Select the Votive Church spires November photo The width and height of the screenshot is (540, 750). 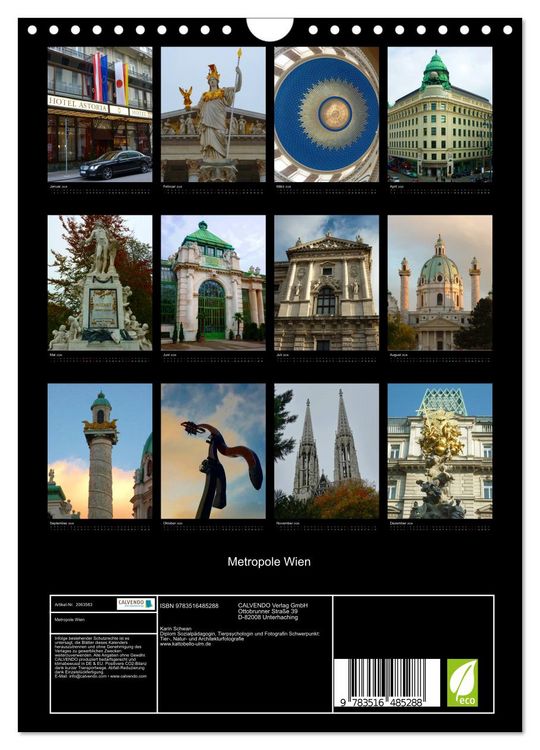[x=327, y=451]
